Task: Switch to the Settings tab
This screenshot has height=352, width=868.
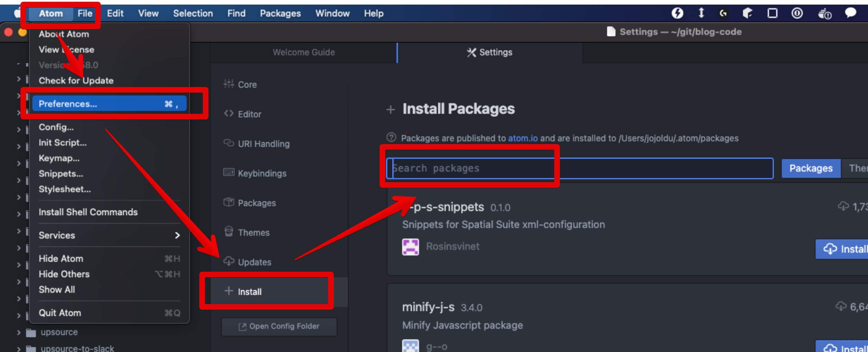Action: pos(490,53)
